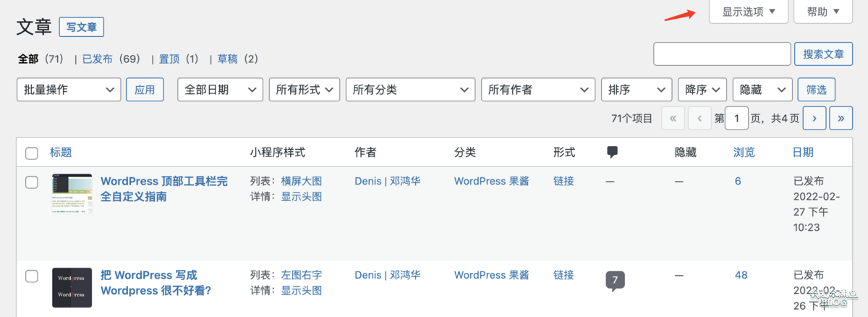Click author Denis | 邓鸿华 in second row
This screenshot has height=317, width=868.
click(x=388, y=275)
